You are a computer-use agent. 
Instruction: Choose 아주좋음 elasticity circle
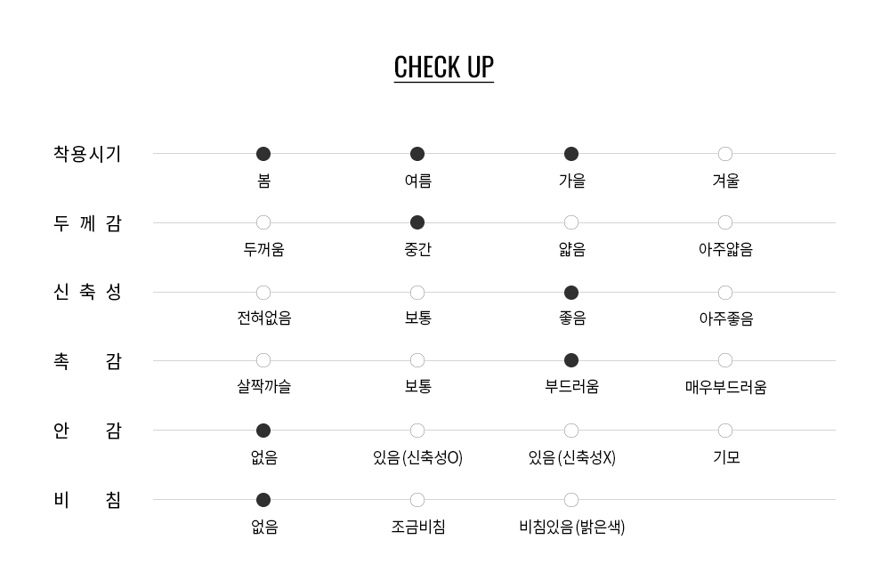click(725, 293)
